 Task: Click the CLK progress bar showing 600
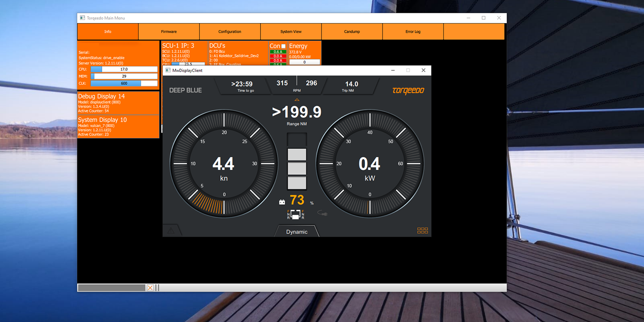124,83
